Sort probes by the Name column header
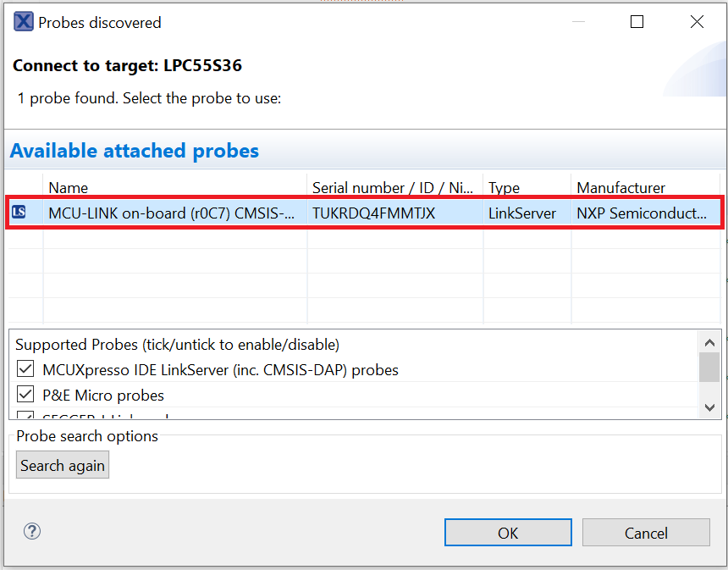Viewport: 728px width, 570px height. point(174,188)
